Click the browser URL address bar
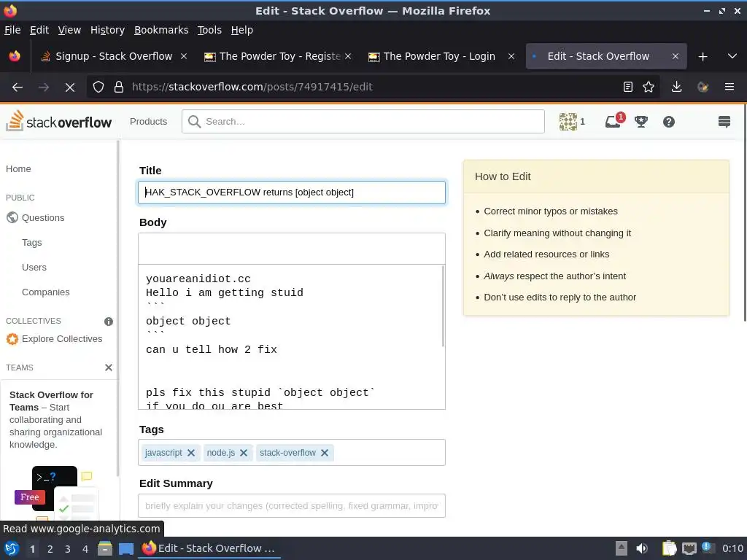 click(373, 87)
